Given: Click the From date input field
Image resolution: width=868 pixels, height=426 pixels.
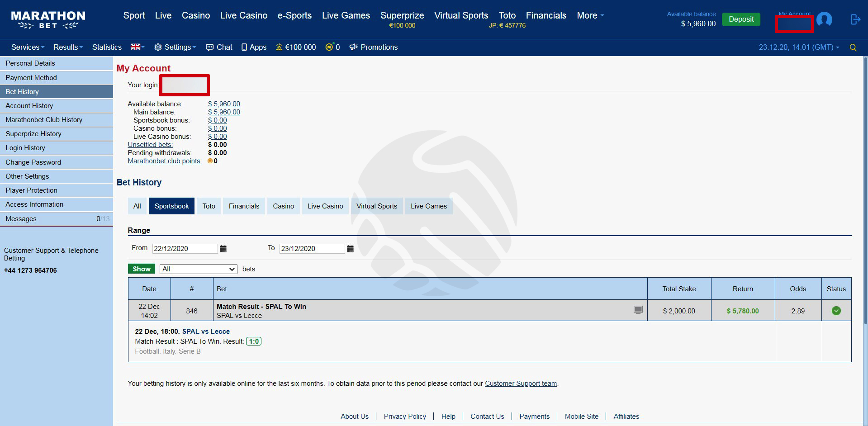Looking at the screenshot, I should [x=185, y=249].
